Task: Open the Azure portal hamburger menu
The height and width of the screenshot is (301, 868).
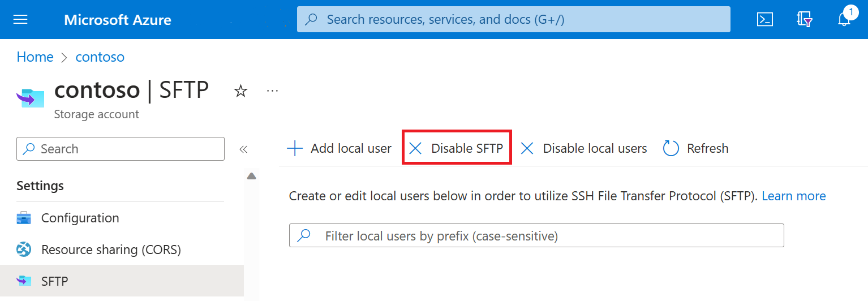Action: tap(20, 20)
